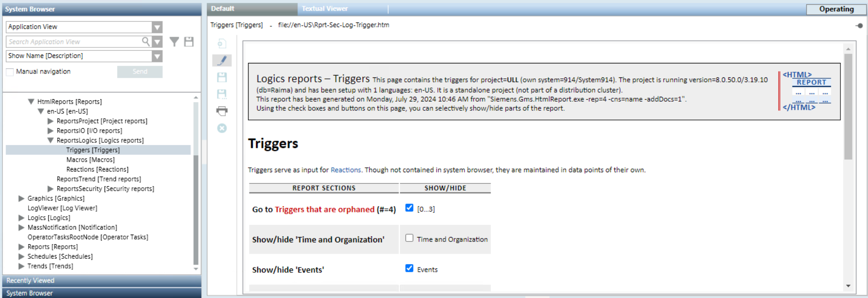This screenshot has height=298, width=868.
Task: Click the save search icon beside filter
Action: [x=189, y=42]
